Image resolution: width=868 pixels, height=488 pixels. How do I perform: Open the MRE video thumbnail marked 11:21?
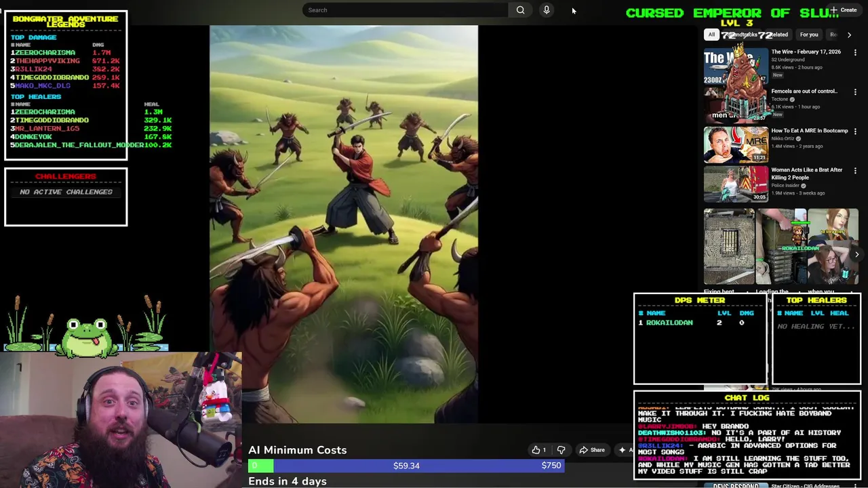coord(736,144)
